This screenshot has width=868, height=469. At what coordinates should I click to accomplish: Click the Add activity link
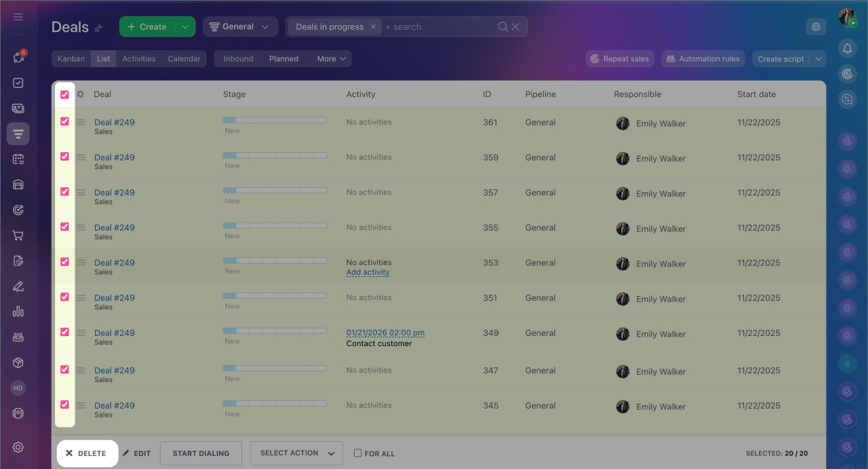point(368,272)
